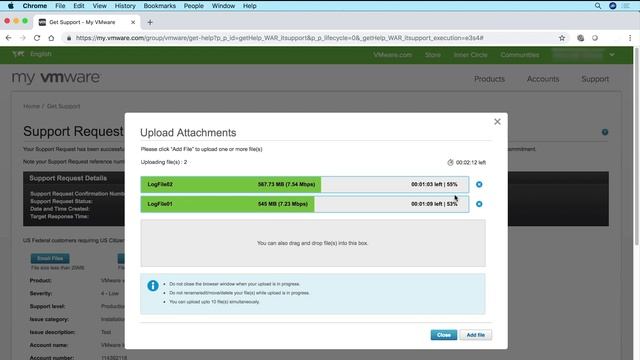
Task: Open a new browser tab
Action: tap(150, 22)
